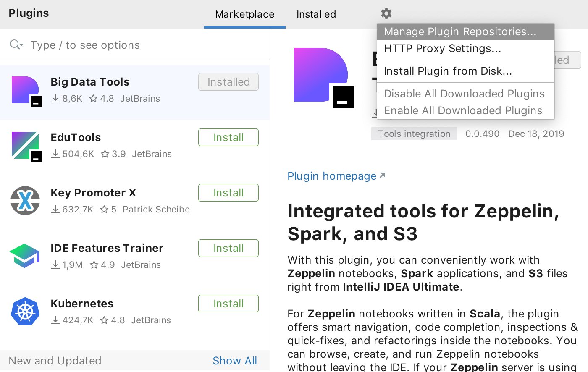Switch to the Installed tab
The height and width of the screenshot is (372, 588).
click(316, 14)
